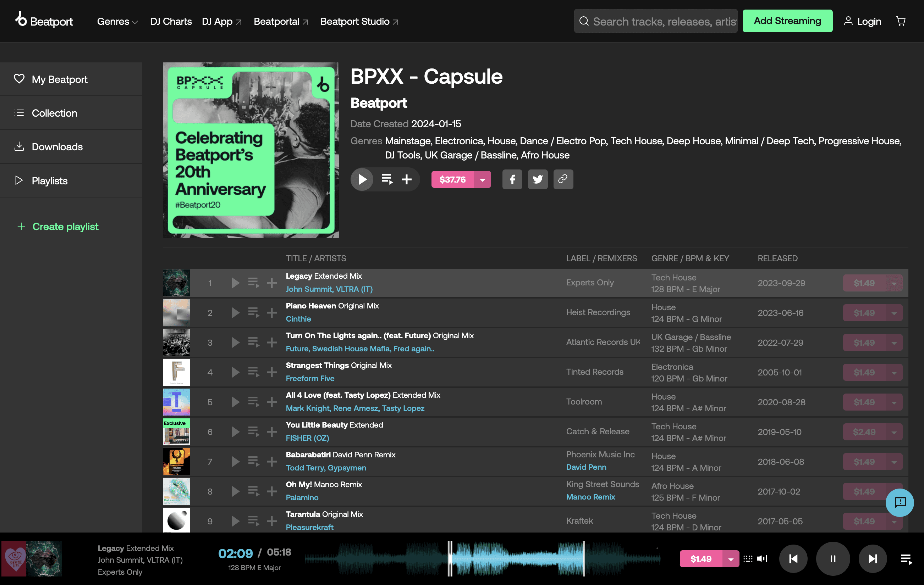The height and width of the screenshot is (585, 924).
Task: Add Tarantula Original Mix to playlist
Action: point(272,522)
